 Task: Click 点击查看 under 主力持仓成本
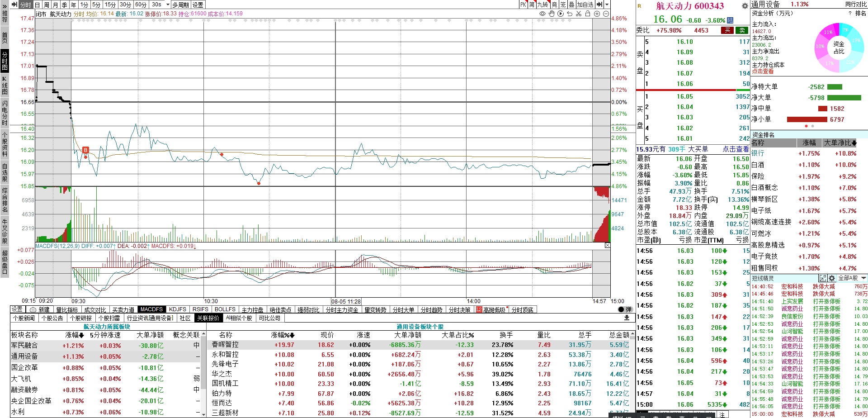[x=763, y=71]
